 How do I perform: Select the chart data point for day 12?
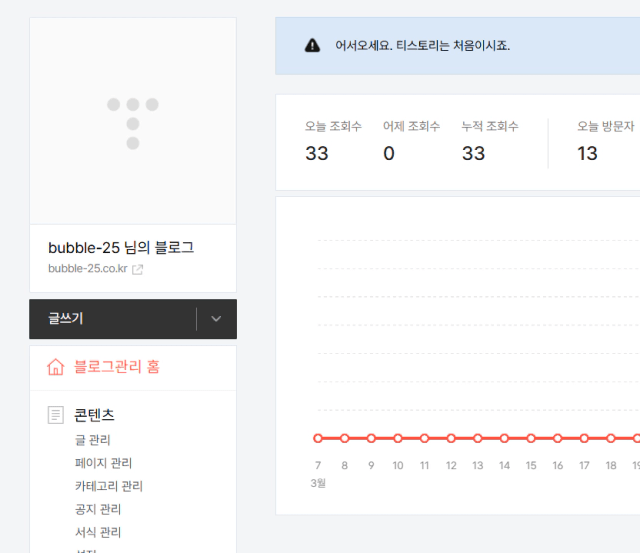tap(451, 438)
